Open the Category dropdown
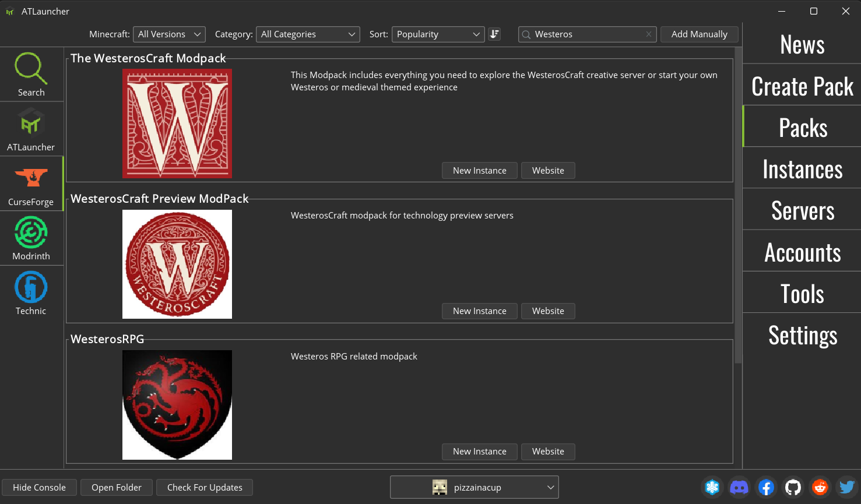The width and height of the screenshot is (861, 504). pyautogui.click(x=308, y=34)
